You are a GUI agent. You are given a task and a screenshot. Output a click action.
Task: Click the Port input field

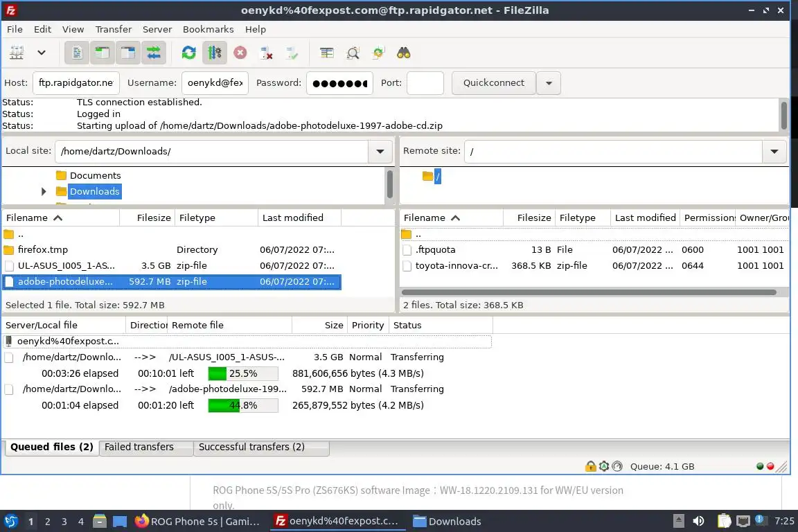[425, 83]
